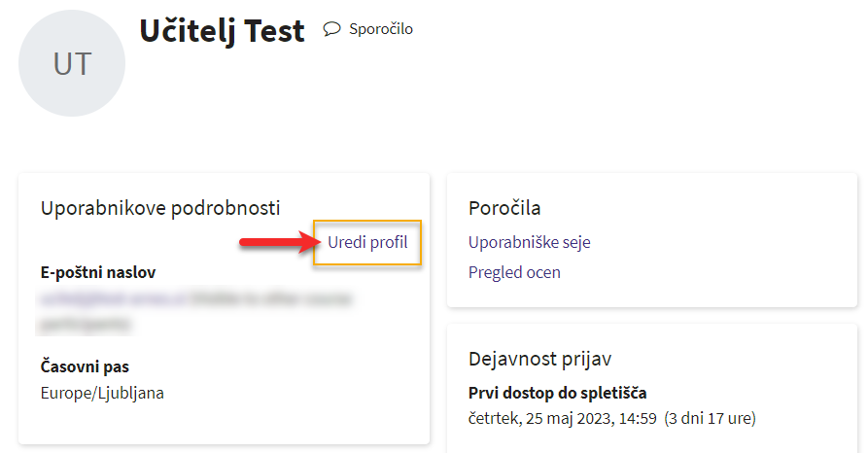Screen dimensions: 868x453
Task: Select the Uporabnikove podrobnosti heading
Action: 160,208
